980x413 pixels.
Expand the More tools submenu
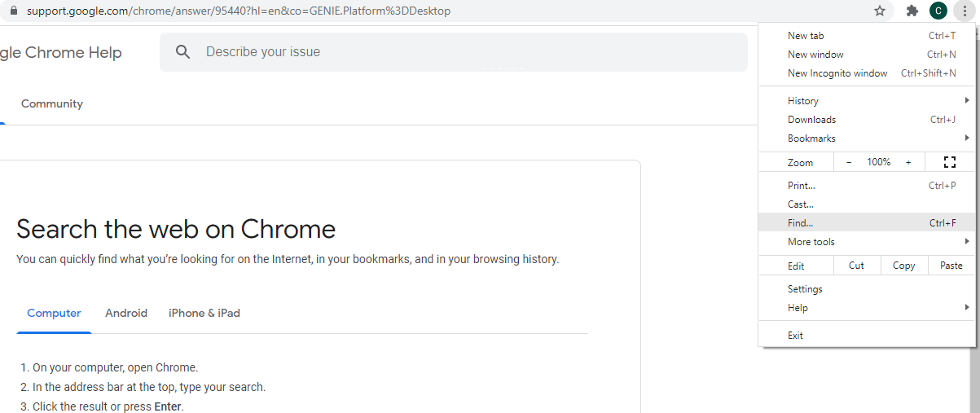pyautogui.click(x=867, y=242)
